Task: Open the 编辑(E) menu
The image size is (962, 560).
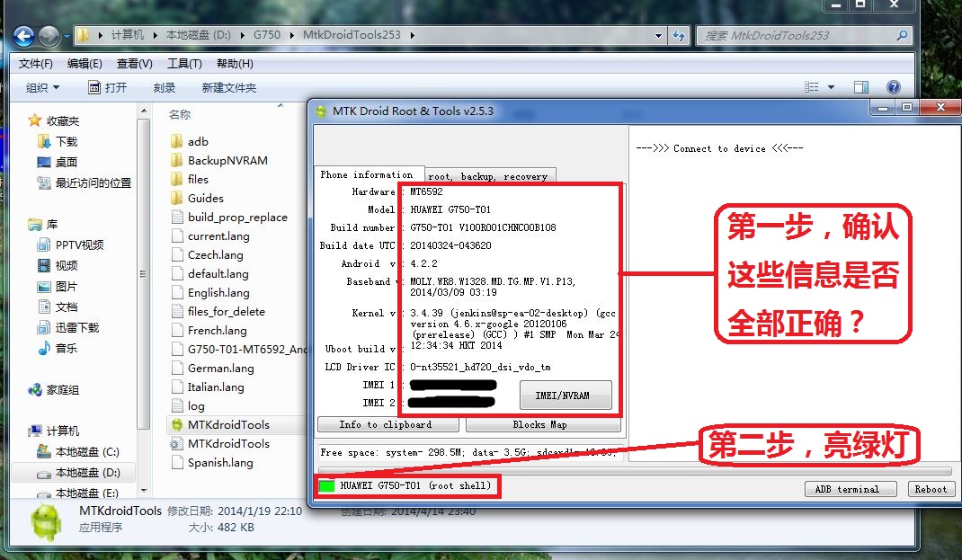Action: [x=85, y=63]
